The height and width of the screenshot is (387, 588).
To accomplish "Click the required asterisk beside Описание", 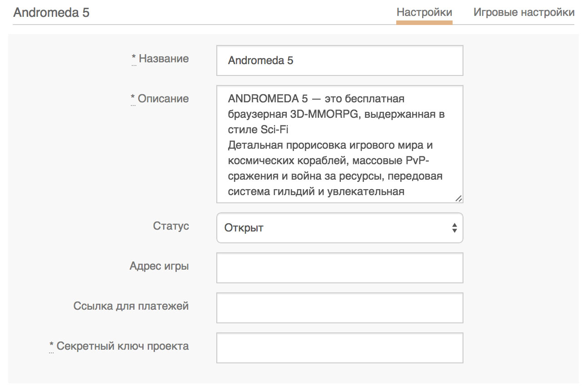I will pos(133,98).
